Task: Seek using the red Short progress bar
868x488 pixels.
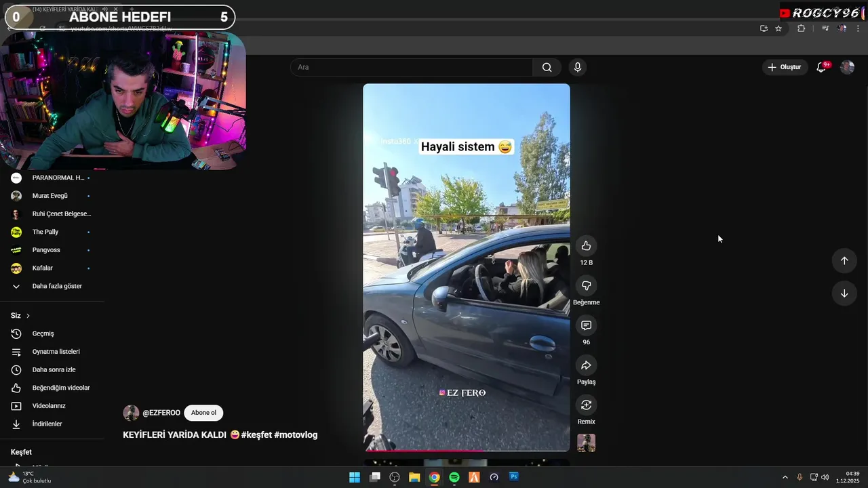Action: point(467,450)
